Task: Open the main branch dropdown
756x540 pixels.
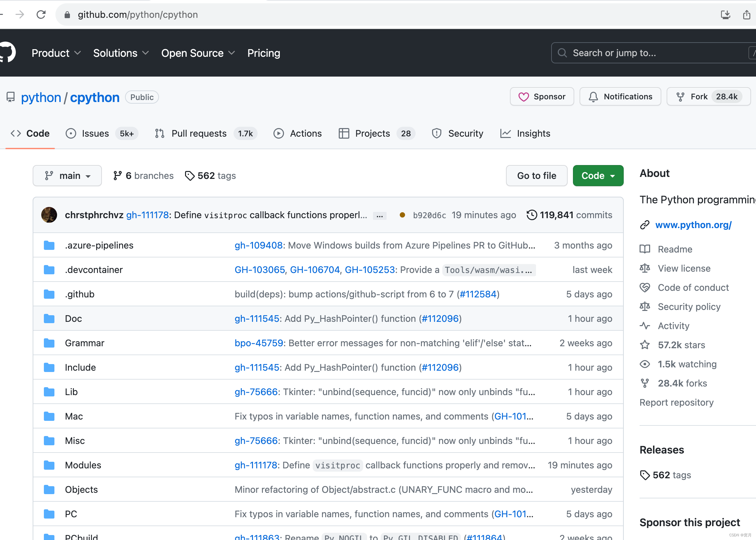Action: click(x=67, y=176)
